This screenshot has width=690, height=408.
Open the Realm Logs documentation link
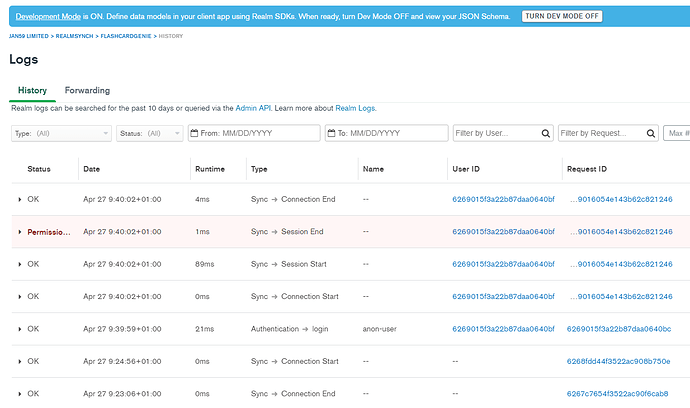click(355, 108)
